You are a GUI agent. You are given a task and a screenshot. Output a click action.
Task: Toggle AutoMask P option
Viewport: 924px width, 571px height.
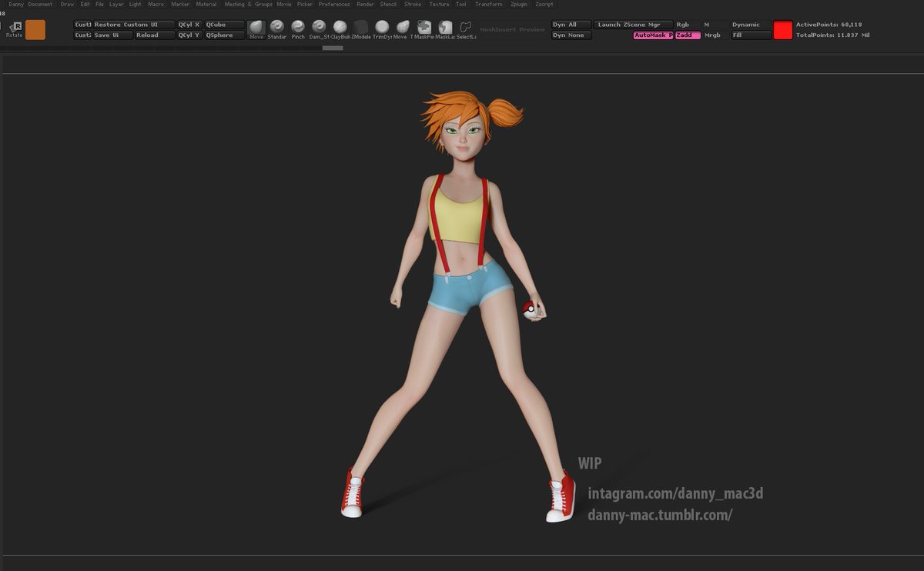(653, 35)
